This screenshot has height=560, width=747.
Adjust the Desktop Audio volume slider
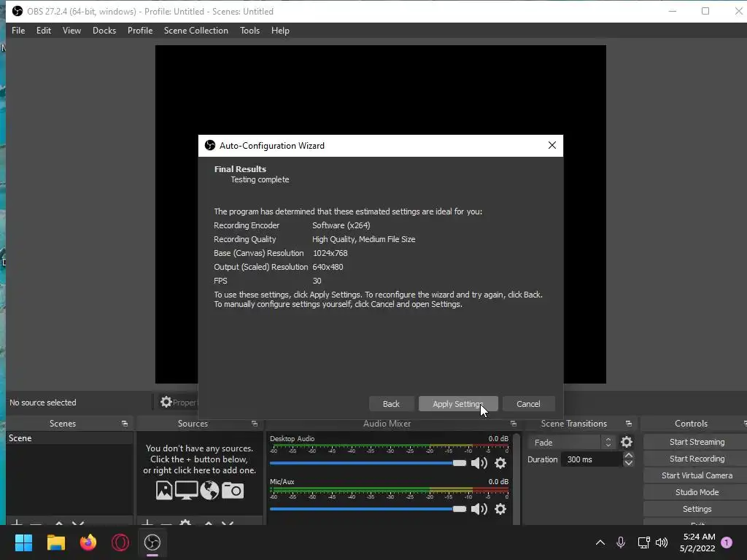(368, 463)
